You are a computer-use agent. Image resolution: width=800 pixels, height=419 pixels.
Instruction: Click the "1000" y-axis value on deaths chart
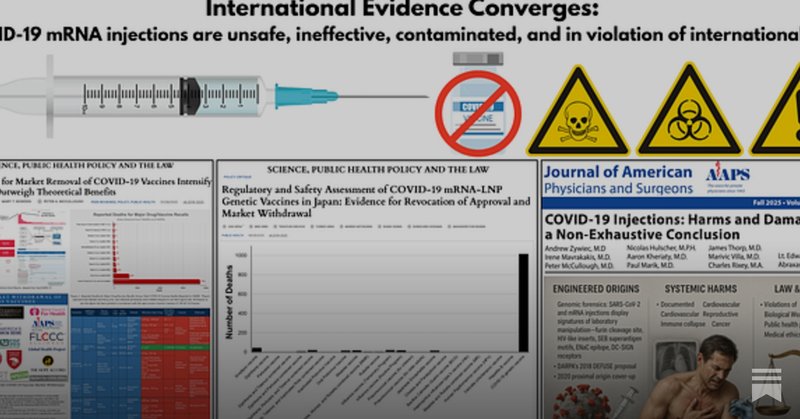241,255
